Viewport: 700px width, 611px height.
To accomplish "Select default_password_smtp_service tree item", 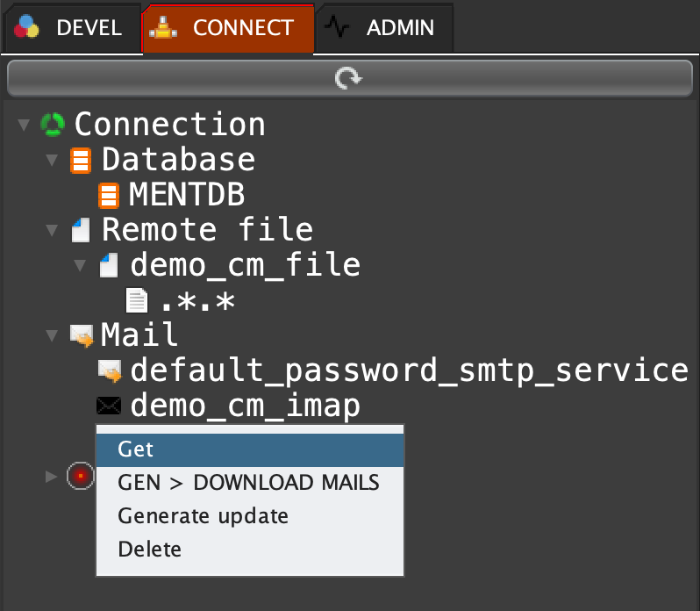I will tap(409, 370).
